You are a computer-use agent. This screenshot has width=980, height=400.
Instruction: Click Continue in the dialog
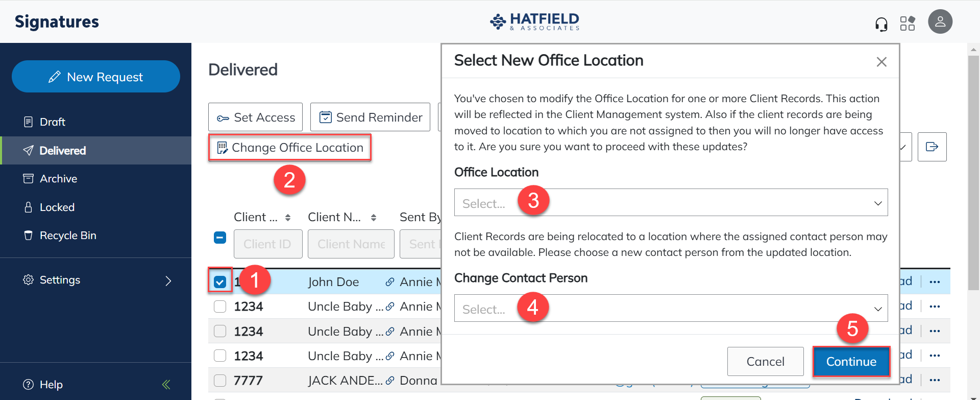click(851, 361)
